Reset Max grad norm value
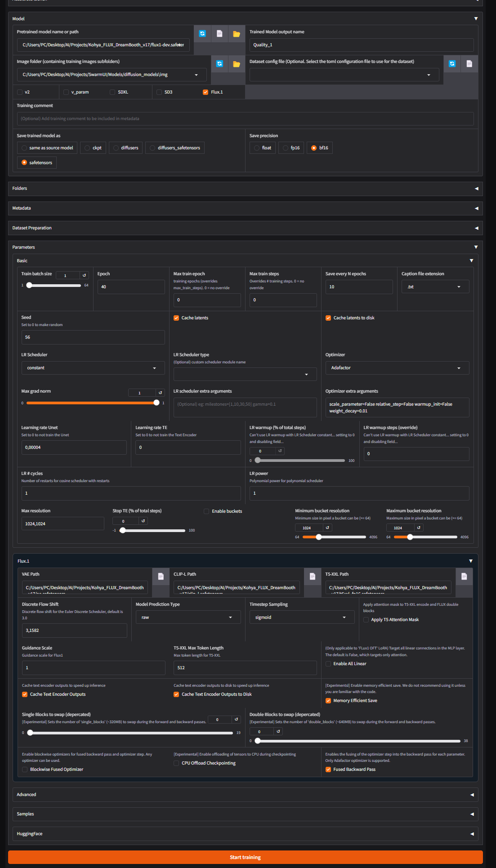The width and height of the screenshot is (496, 868). (x=160, y=393)
